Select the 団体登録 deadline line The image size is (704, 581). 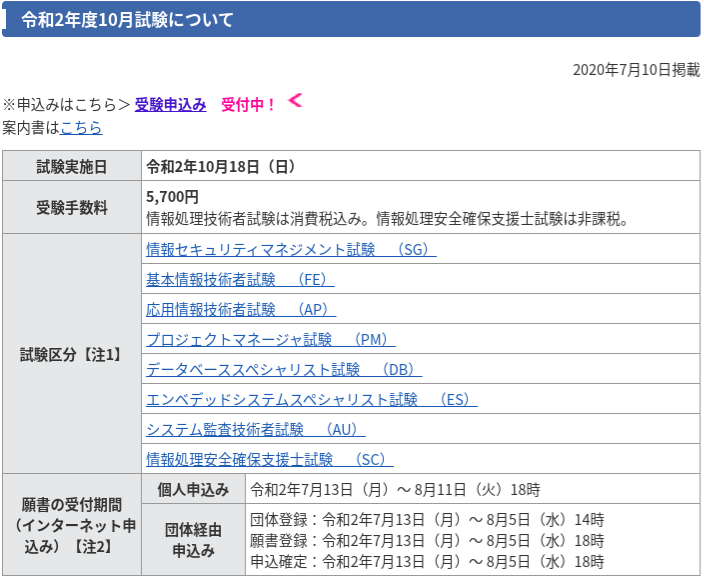tap(427, 519)
